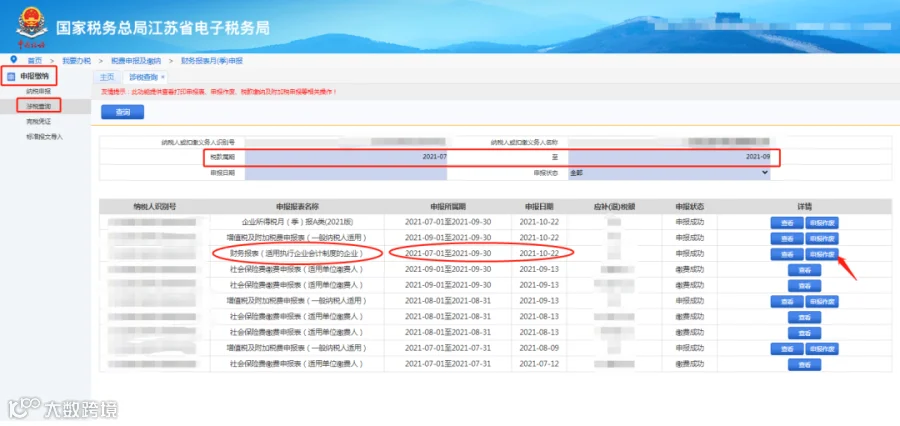The height and width of the screenshot is (426, 900).
Task: Click 查看 for 增值税 2021-07-01至2021-07-31 row
Action: 787,348
